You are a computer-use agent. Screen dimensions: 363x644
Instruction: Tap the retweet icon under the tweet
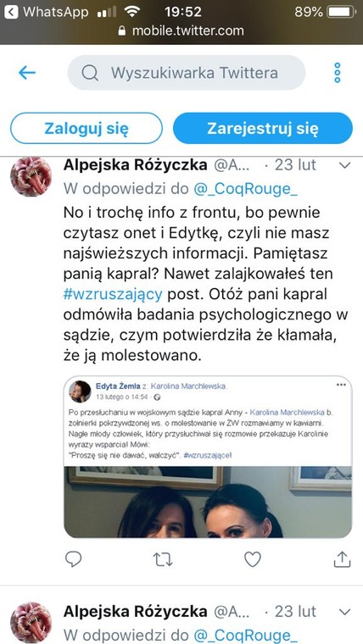coord(162,559)
